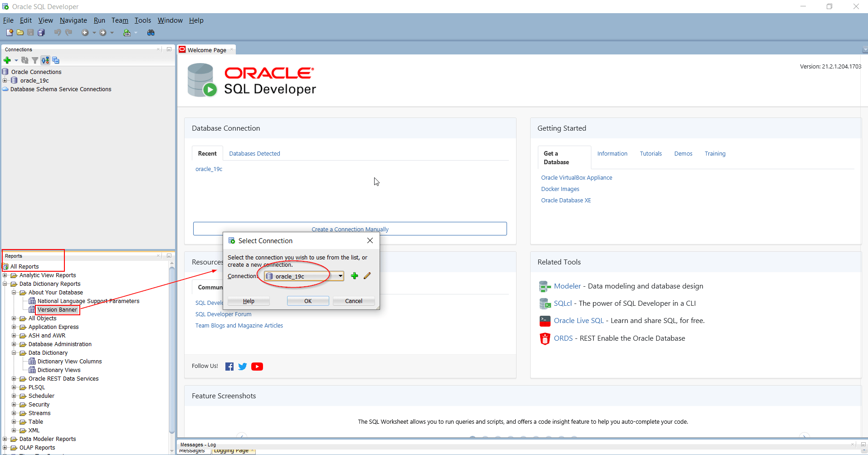Viewport: 868px width, 455px height.
Task: Click the binoculars search icon
Action: point(151,33)
